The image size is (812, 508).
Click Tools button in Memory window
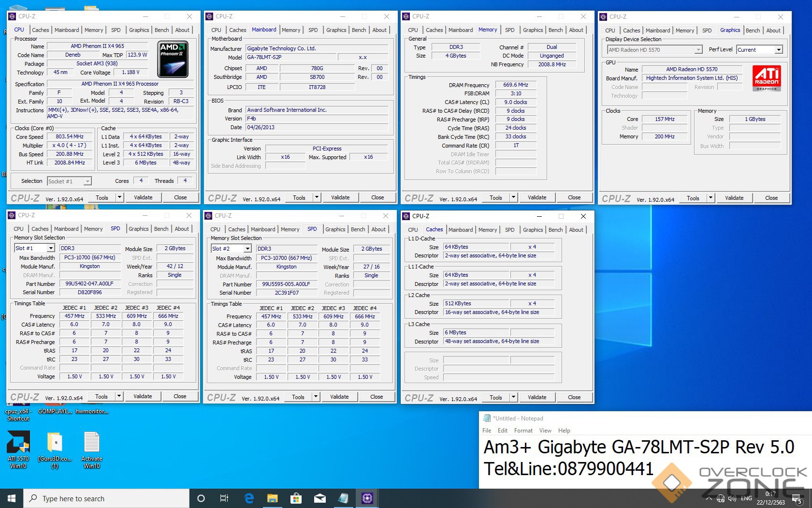coord(496,198)
